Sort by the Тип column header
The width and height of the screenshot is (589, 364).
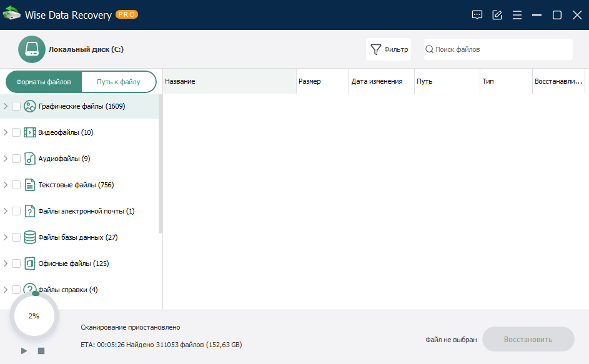(x=507, y=81)
